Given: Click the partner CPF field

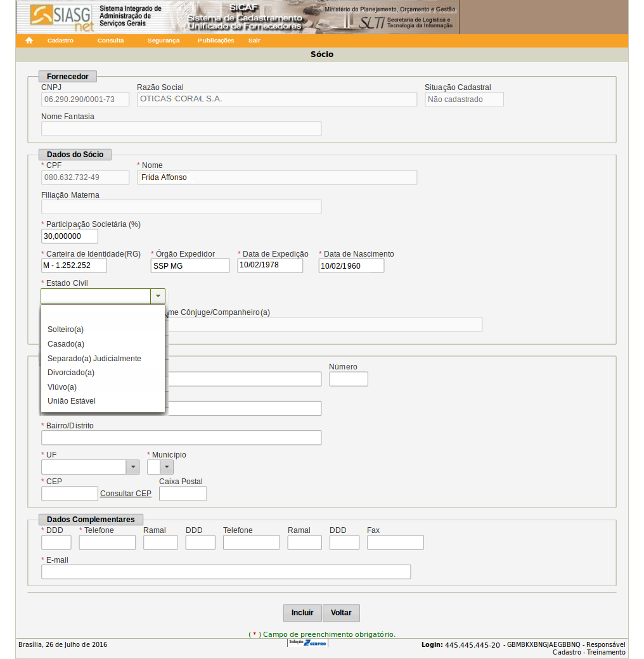Looking at the screenshot, I should click(85, 177).
